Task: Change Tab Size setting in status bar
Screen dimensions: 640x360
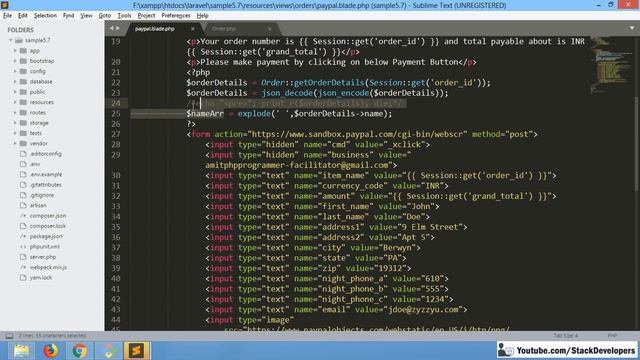Action: click(566, 336)
